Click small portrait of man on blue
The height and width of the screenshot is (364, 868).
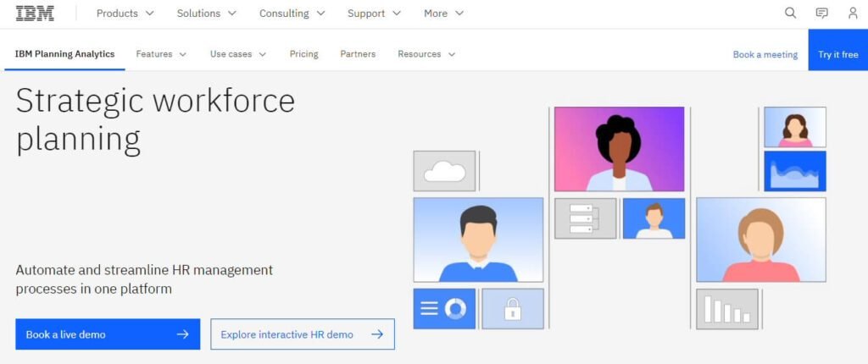click(654, 218)
